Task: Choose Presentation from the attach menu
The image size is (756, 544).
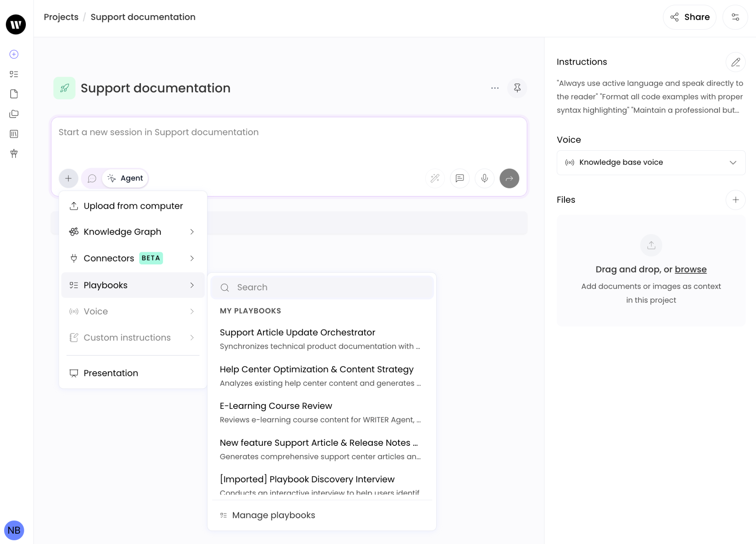Action: pyautogui.click(x=111, y=373)
